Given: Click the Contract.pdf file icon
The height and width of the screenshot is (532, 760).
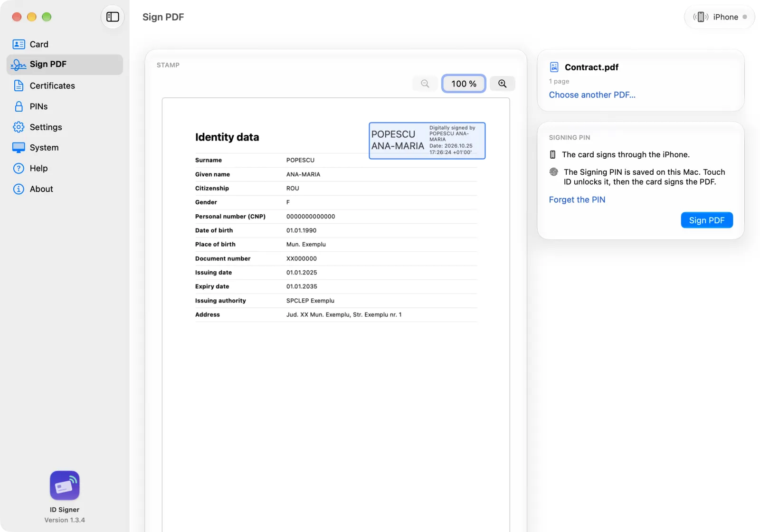Looking at the screenshot, I should [x=554, y=67].
